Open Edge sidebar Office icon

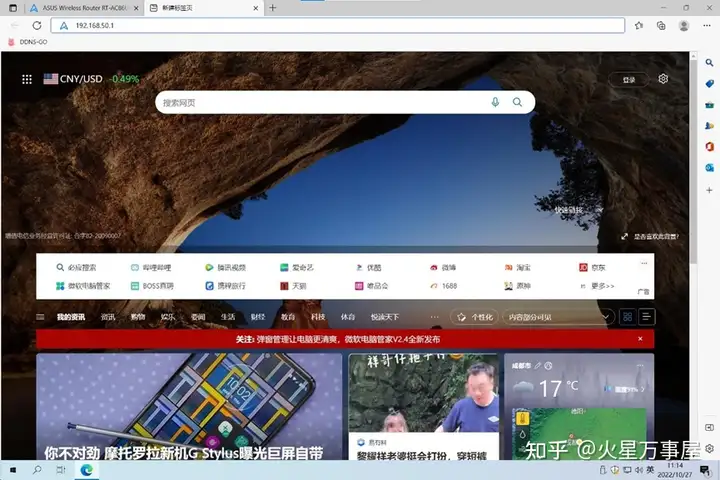coord(709,147)
